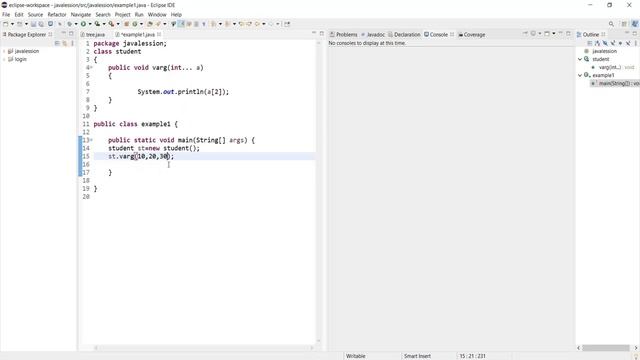Open the dropdown arrow next to Debug icon
Viewport: 640px width, 360px height.
(x=76, y=24)
